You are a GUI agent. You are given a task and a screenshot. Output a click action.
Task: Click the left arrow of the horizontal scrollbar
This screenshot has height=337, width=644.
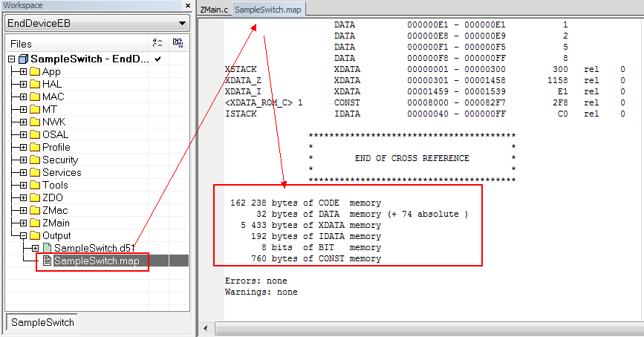[205, 328]
